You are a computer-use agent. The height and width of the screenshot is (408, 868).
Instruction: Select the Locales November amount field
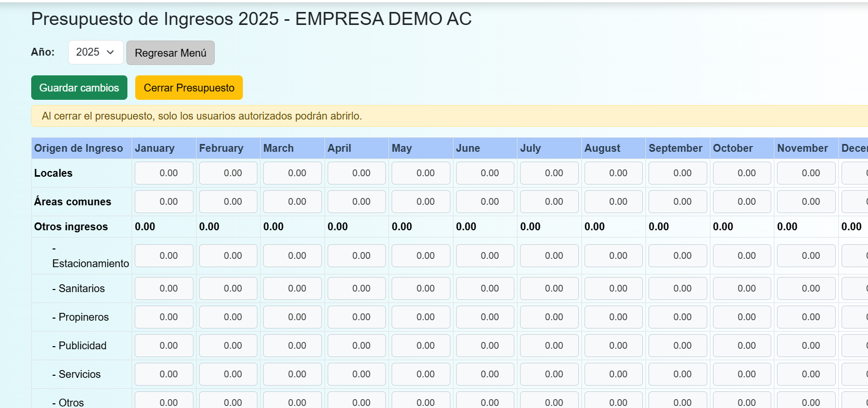point(806,173)
